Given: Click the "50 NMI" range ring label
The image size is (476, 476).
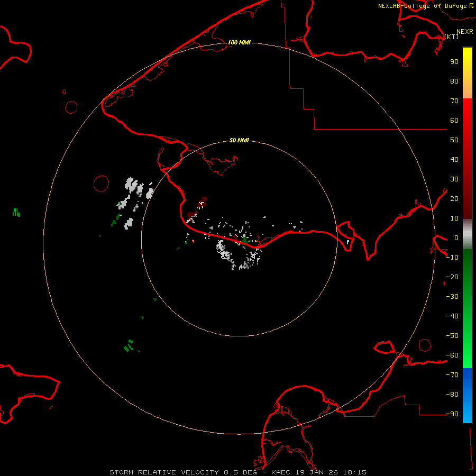Looking at the screenshot, I should pyautogui.click(x=239, y=140).
